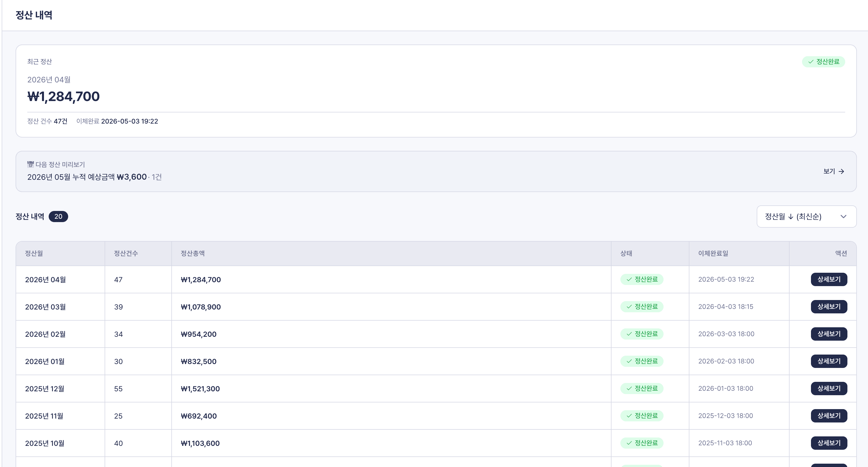Click the ₩1,078,900 amount
The height and width of the screenshot is (467, 868).
(201, 307)
